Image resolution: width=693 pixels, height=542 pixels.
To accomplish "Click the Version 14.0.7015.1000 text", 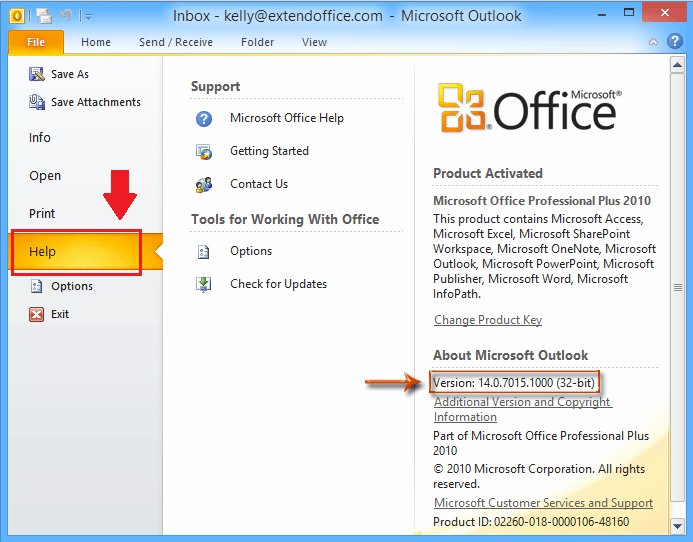I will tap(514, 382).
